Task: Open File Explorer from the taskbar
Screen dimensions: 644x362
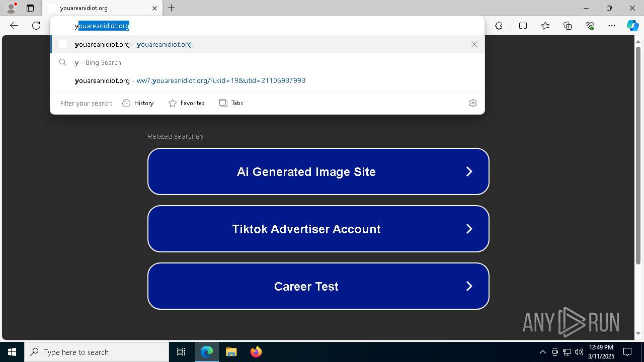Action: (x=231, y=352)
